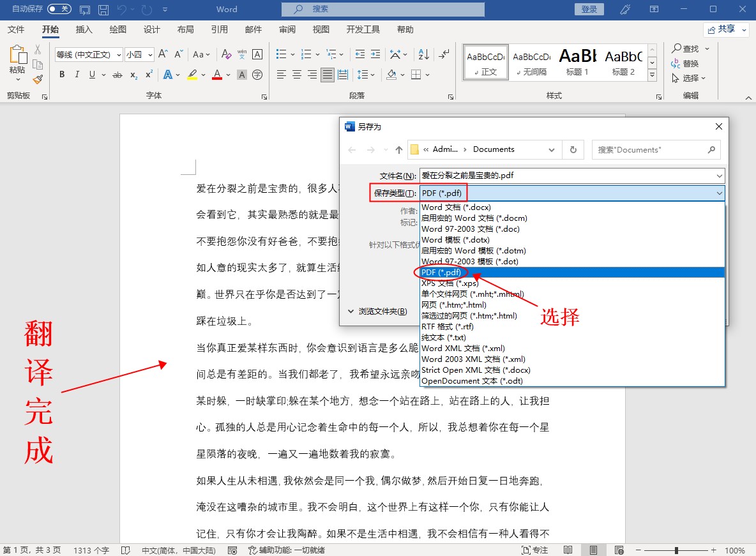The image size is (756, 556).
Task: Open the File menu tab
Action: pos(16,29)
